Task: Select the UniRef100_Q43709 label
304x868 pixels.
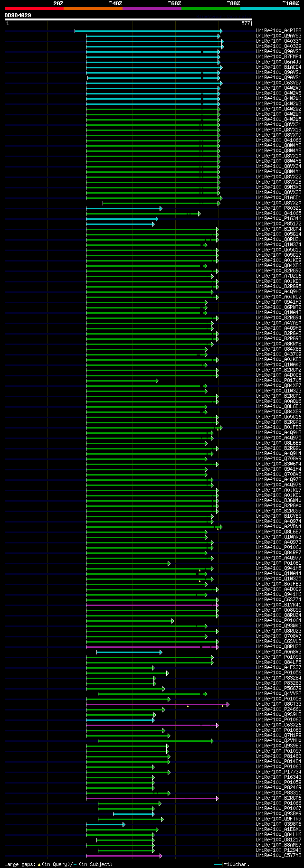Action: pyautogui.click(x=278, y=355)
